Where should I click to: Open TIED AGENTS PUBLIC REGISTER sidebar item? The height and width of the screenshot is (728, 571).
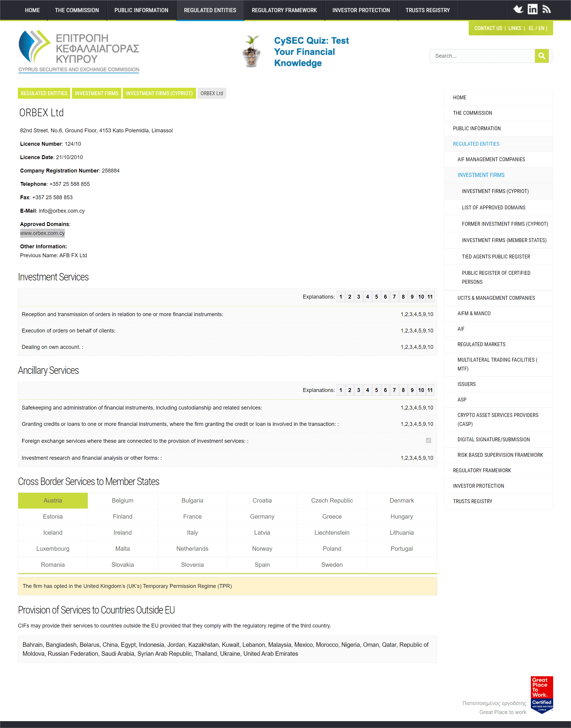coord(498,257)
